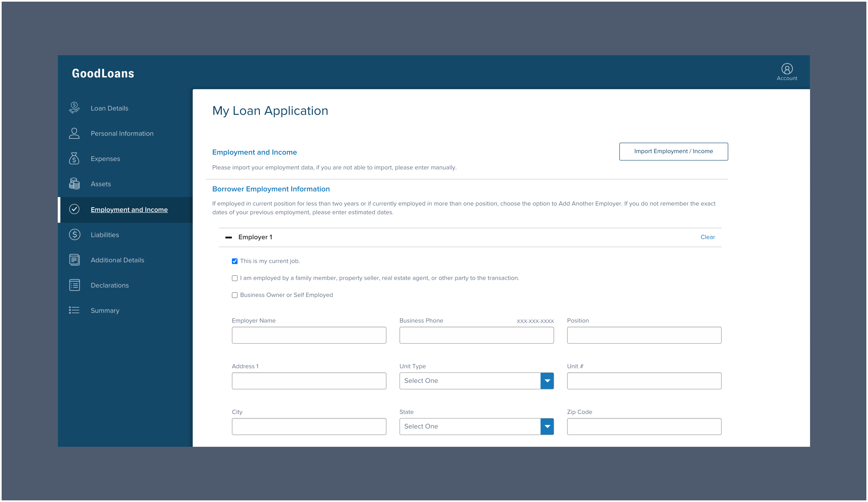The width and height of the screenshot is (868, 502).
Task: Click the Clear link for Employer 1
Action: click(708, 237)
